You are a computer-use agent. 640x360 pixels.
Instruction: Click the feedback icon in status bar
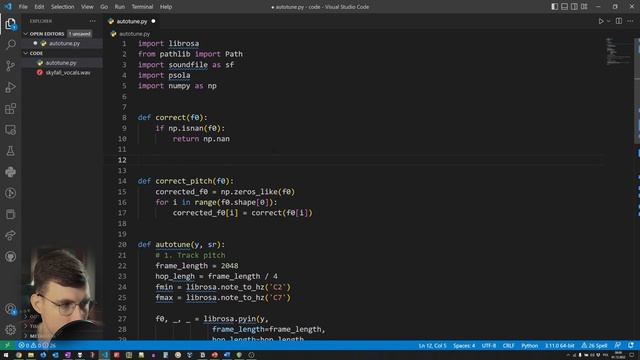coord(618,345)
